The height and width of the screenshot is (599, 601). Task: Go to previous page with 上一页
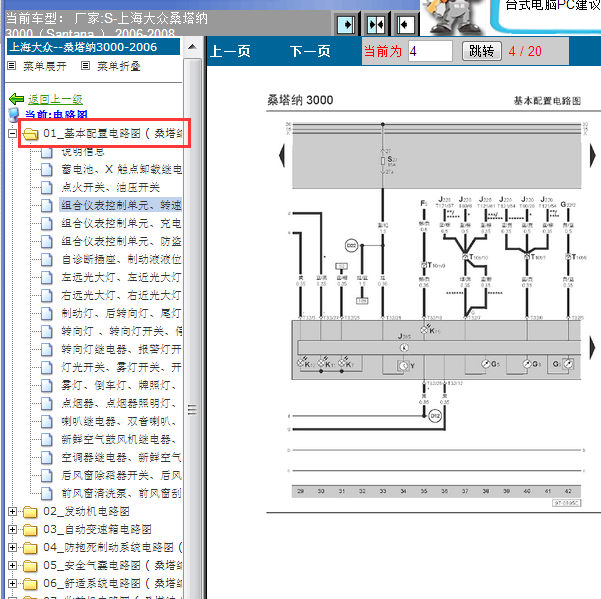(230, 51)
